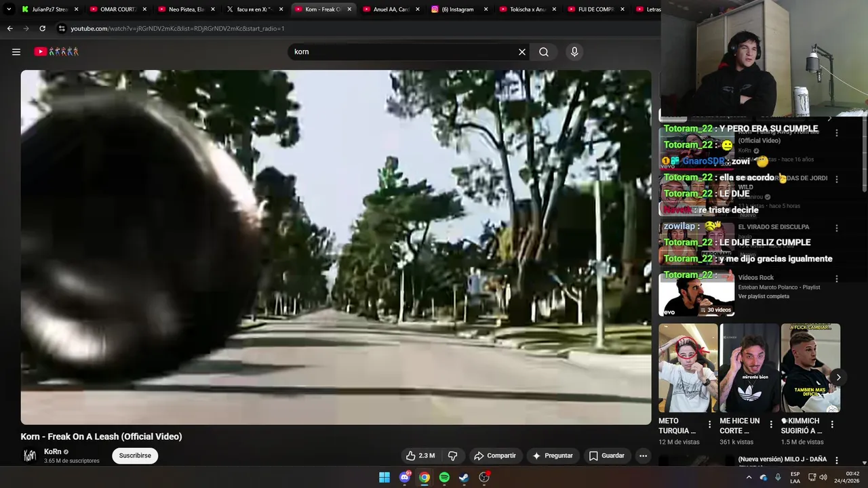Show next Shorts with arrow
This screenshot has height=488, width=868.
pos(838,378)
